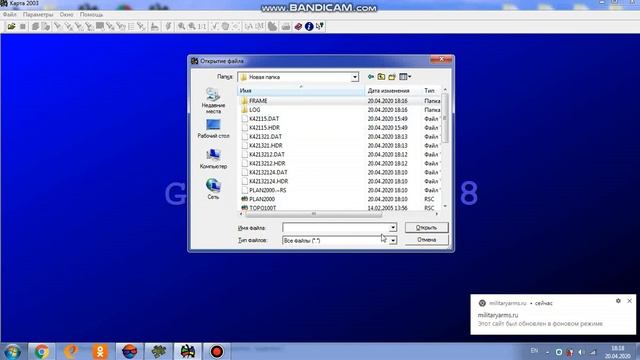The width and height of the screenshot is (640, 360).
Task: Open the view menu dropdown in dialog
Action: (405, 77)
